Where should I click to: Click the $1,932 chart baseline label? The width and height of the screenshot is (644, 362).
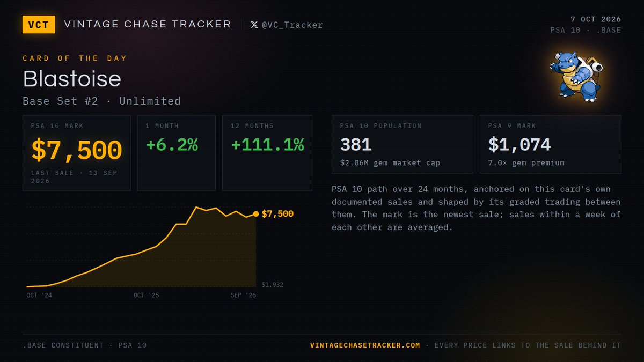pos(273,285)
